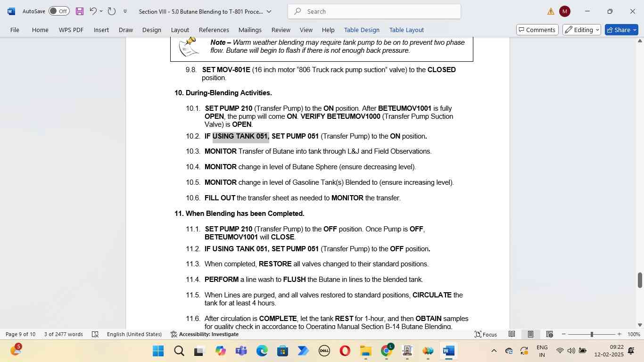Open File Explorer from taskbar
644x362 pixels.
[x=365, y=351]
